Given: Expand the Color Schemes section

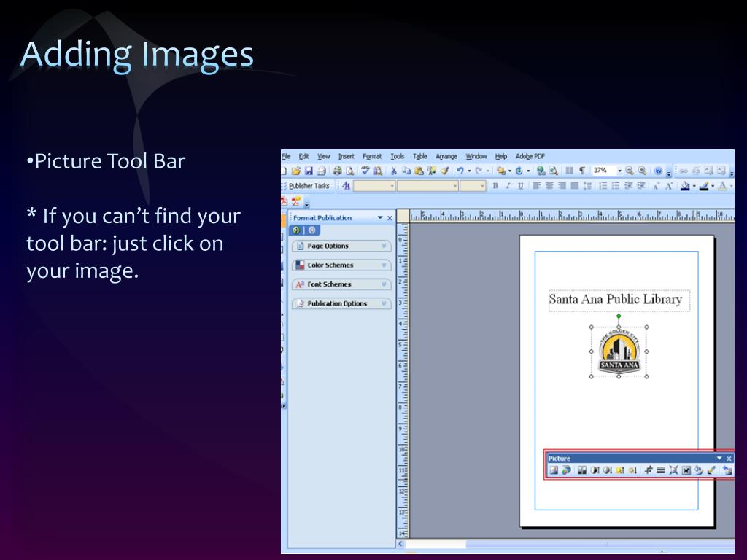Looking at the screenshot, I should (x=341, y=265).
